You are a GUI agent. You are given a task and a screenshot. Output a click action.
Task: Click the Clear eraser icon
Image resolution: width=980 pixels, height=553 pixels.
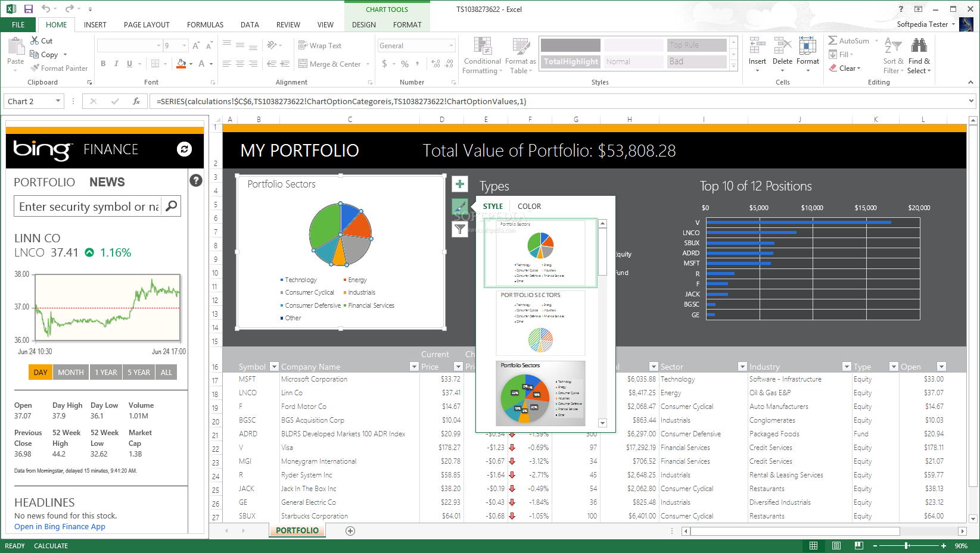pyautogui.click(x=833, y=68)
